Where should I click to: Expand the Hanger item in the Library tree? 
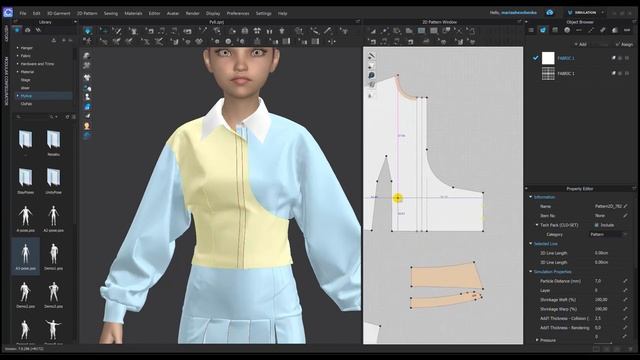(18, 48)
